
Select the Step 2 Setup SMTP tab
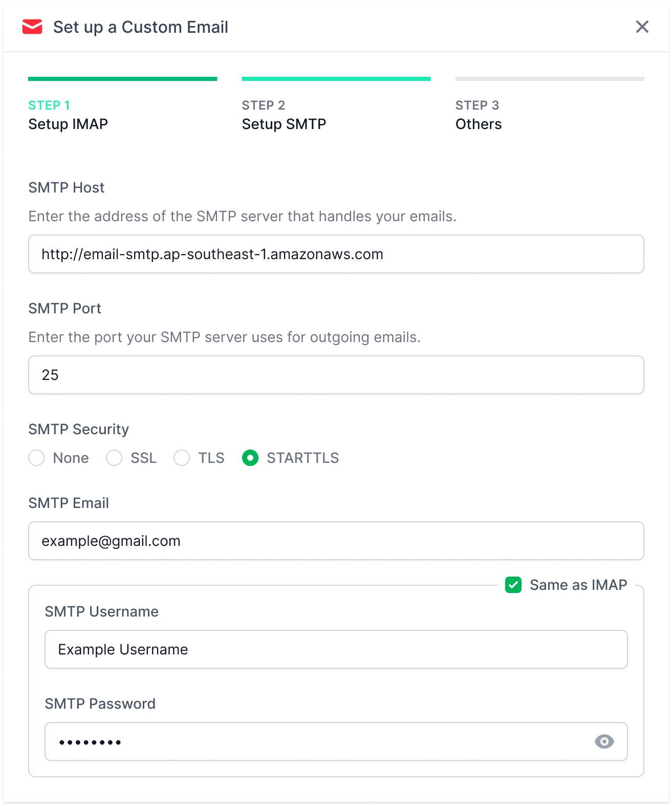[x=284, y=115]
